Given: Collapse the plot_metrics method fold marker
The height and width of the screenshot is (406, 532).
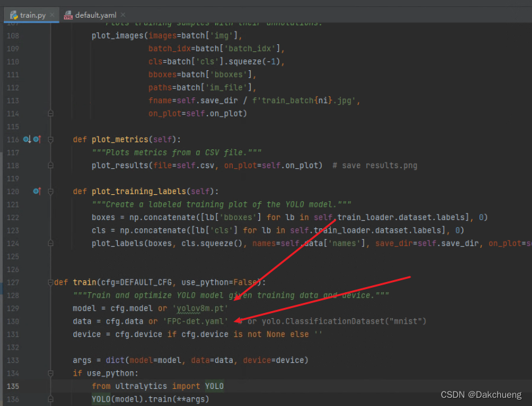Looking at the screenshot, I should pyautogui.click(x=51, y=139).
